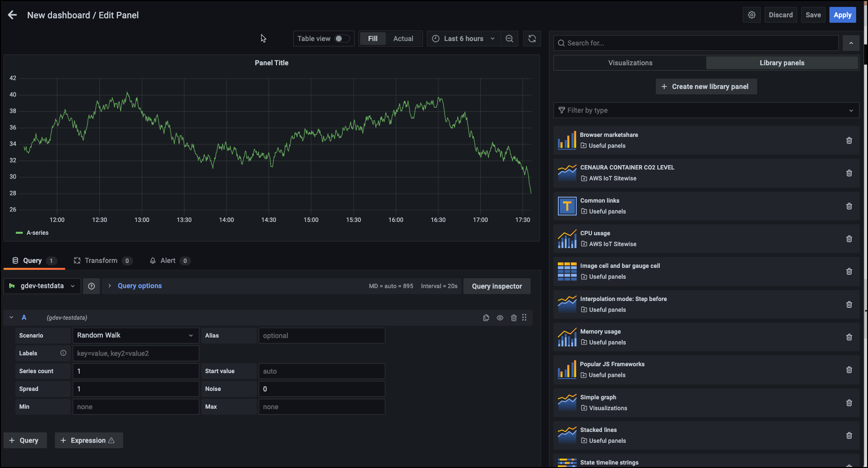Click the zoom out time range icon
This screenshot has width=868, height=468.
(x=509, y=39)
